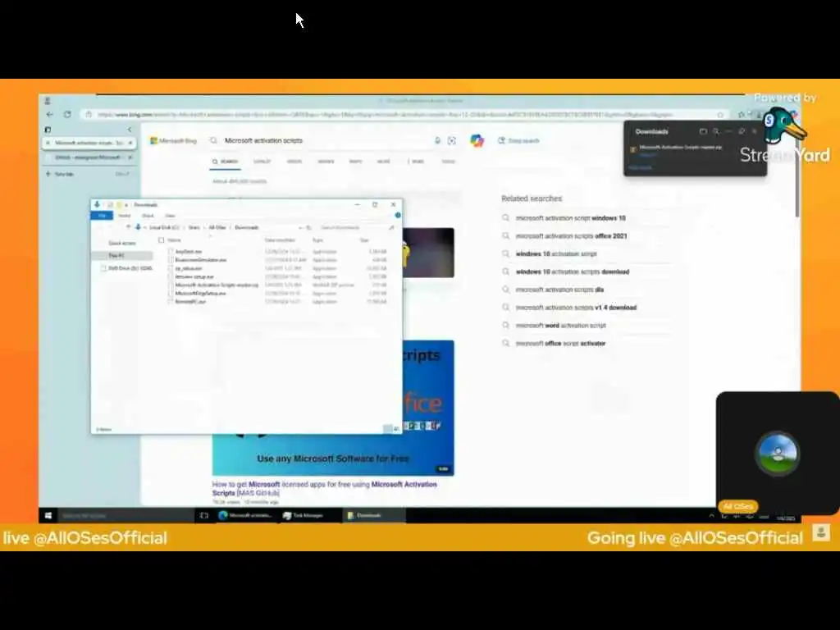The height and width of the screenshot is (630, 840).
Task: Sort files by the Name column
Action: click(174, 240)
